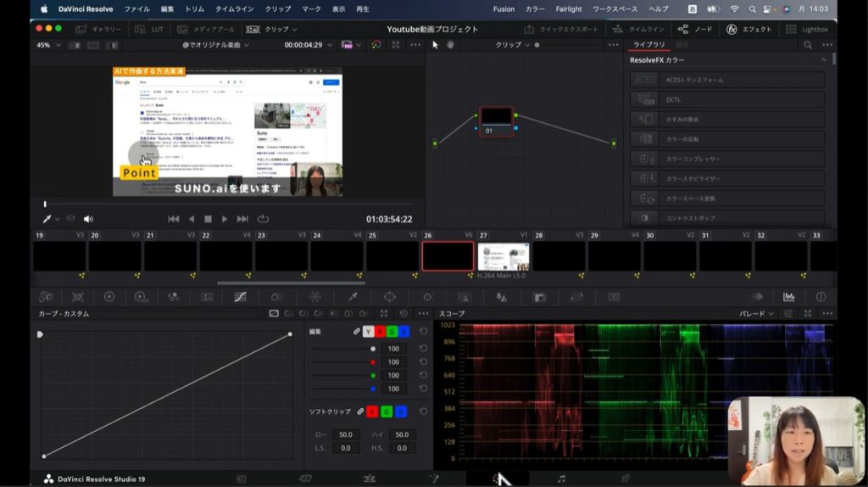Open the Color Wheels palette
Image resolution: width=868 pixels, height=487 pixels.
[109, 297]
